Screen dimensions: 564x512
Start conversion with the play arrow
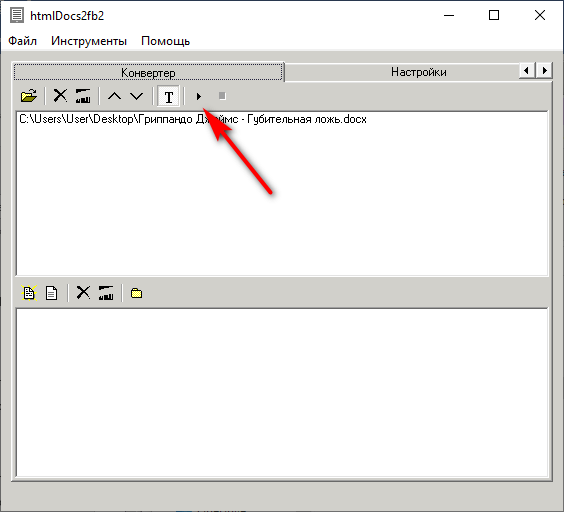[199, 96]
